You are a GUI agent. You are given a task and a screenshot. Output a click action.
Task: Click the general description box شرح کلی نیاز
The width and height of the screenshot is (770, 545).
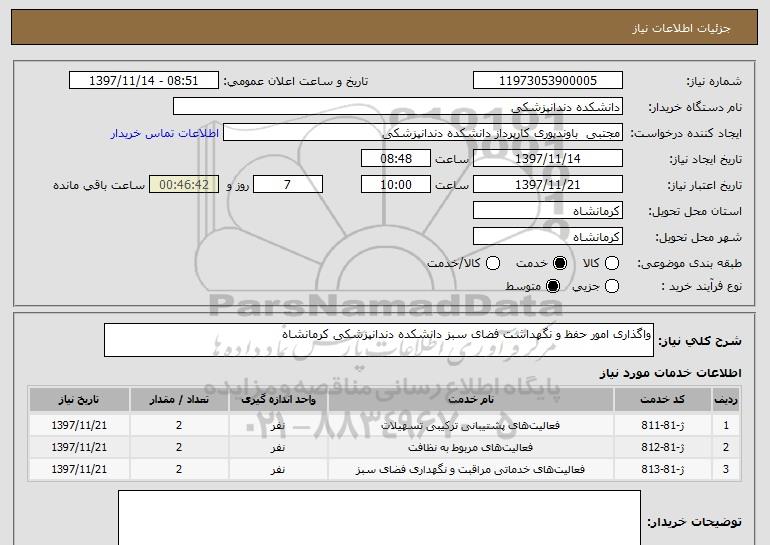pyautogui.click(x=379, y=340)
